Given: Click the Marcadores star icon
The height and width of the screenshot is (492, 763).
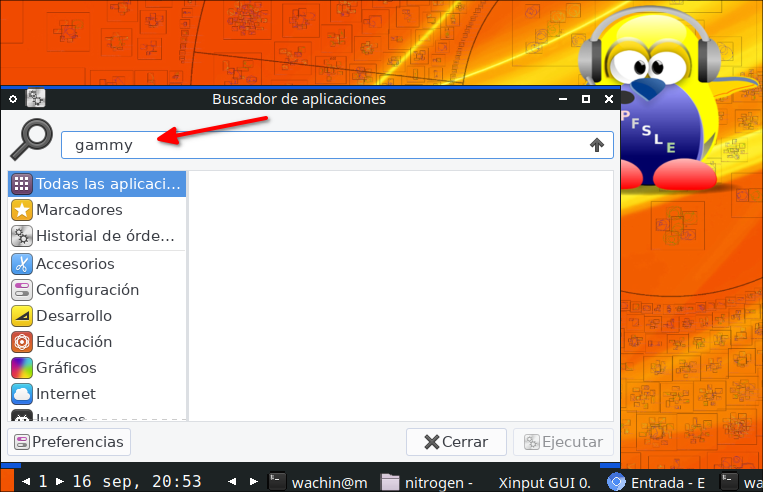Looking at the screenshot, I should tap(22, 210).
